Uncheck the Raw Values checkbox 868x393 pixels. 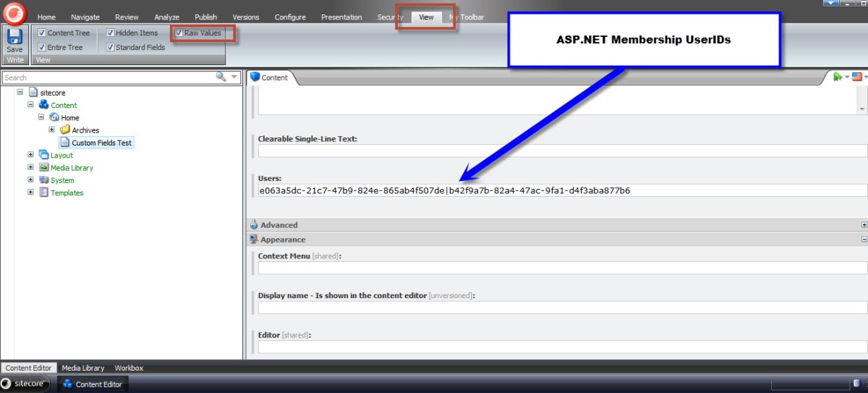pos(179,33)
